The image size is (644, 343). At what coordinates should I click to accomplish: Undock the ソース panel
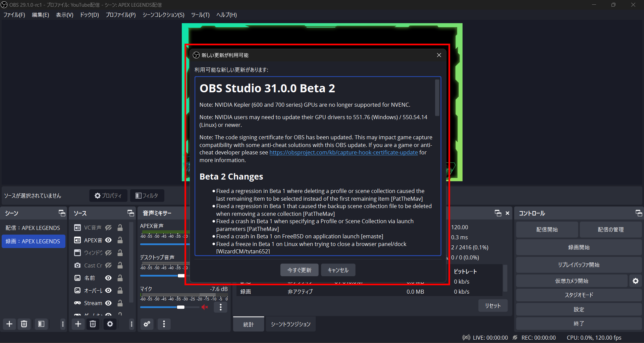(131, 213)
